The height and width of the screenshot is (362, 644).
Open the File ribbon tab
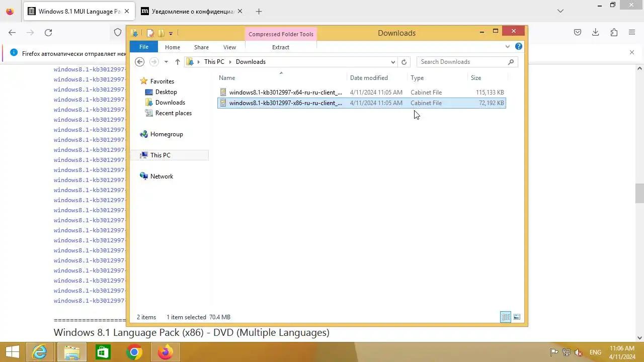point(144,47)
